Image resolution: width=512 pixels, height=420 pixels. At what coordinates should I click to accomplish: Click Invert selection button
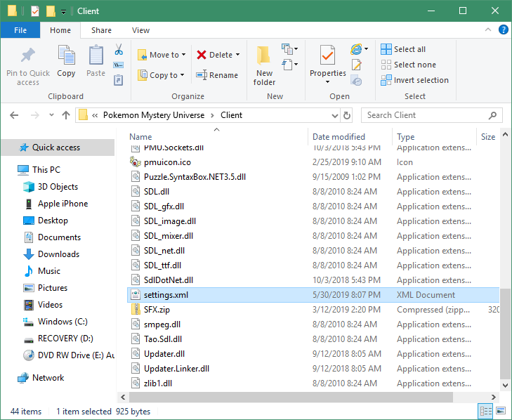414,80
